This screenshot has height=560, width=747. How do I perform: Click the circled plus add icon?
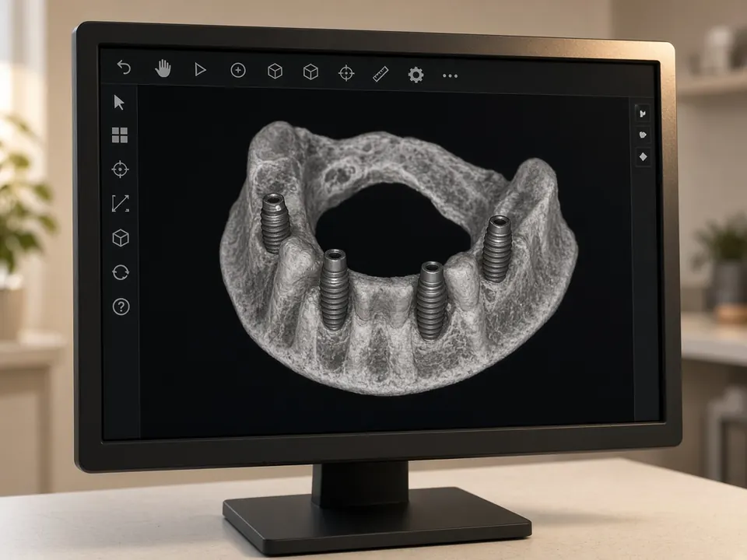coord(238,71)
